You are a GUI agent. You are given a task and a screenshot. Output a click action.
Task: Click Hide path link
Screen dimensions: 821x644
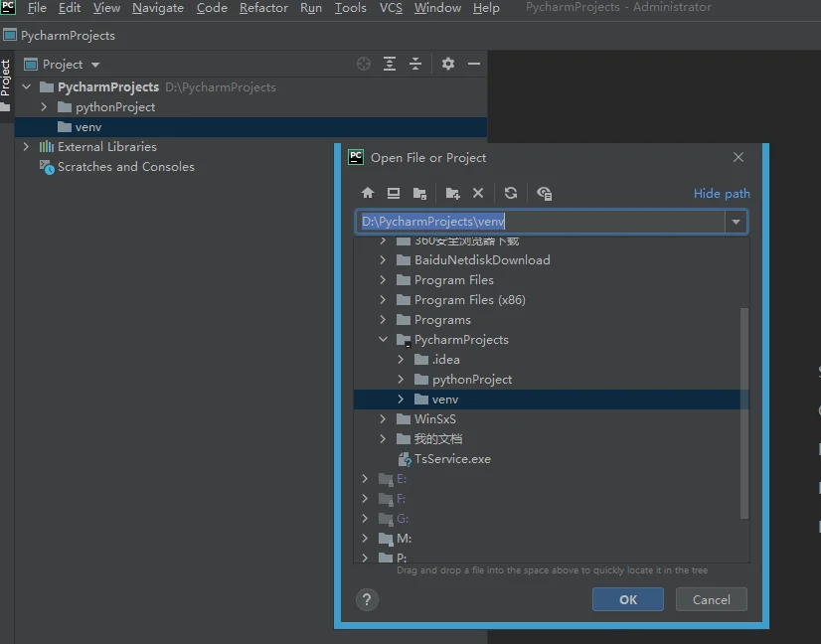(x=722, y=193)
